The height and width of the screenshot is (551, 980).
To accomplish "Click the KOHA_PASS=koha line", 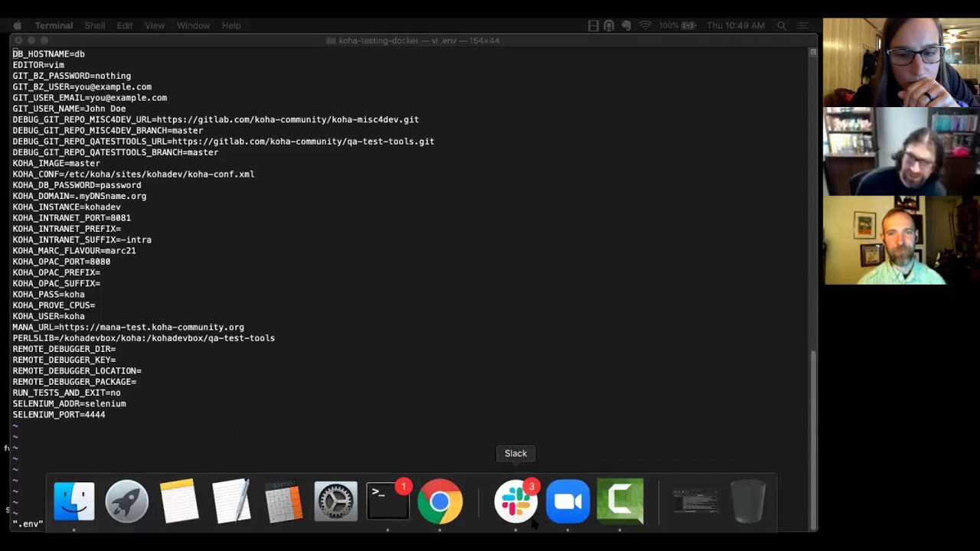I will (48, 294).
